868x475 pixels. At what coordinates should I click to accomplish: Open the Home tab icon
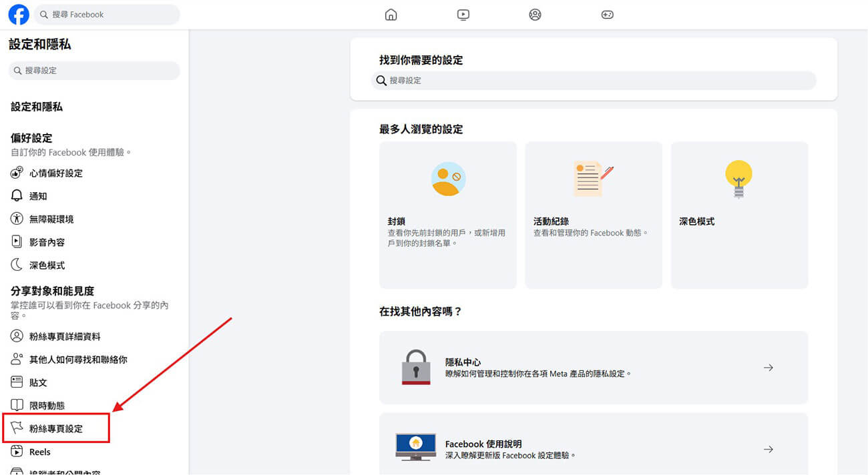click(x=391, y=15)
